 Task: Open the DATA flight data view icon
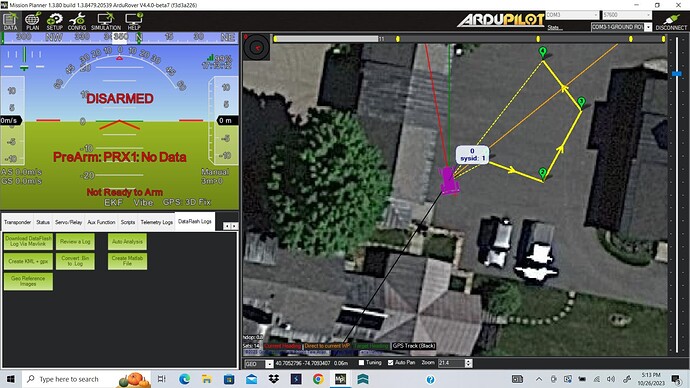point(10,21)
